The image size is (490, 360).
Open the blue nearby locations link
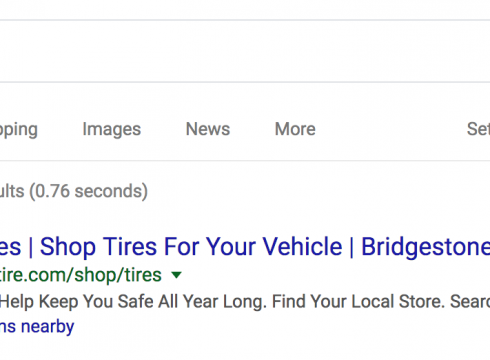pos(37,327)
